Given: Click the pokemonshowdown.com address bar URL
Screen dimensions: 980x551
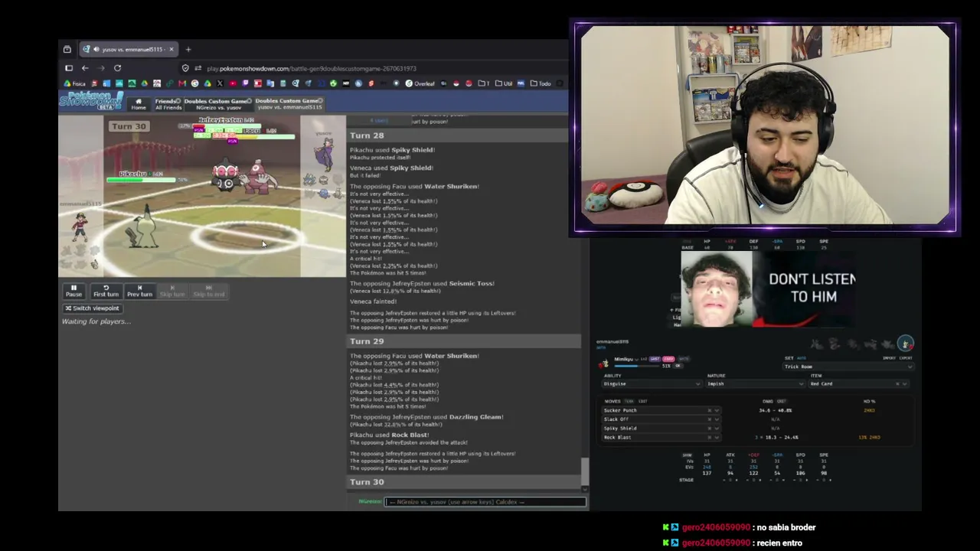Looking at the screenshot, I should pos(312,69).
